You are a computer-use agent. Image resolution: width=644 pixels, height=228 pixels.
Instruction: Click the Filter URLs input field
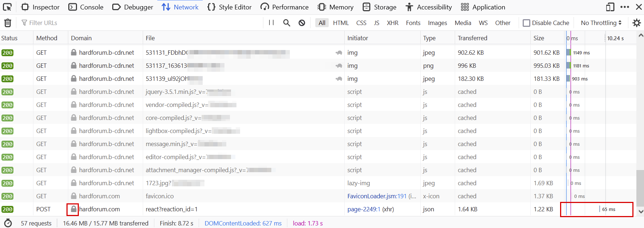tap(142, 23)
